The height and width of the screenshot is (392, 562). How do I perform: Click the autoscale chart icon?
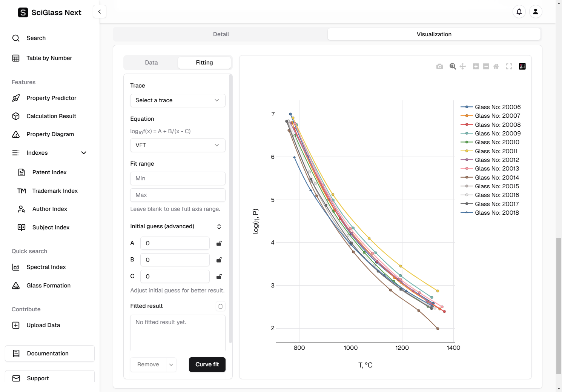pyautogui.click(x=509, y=66)
